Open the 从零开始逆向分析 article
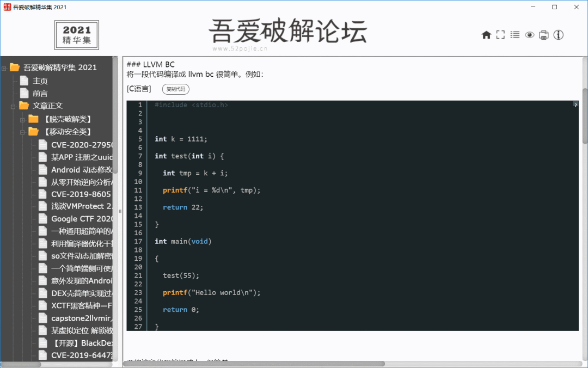The image size is (588, 368). (x=82, y=182)
